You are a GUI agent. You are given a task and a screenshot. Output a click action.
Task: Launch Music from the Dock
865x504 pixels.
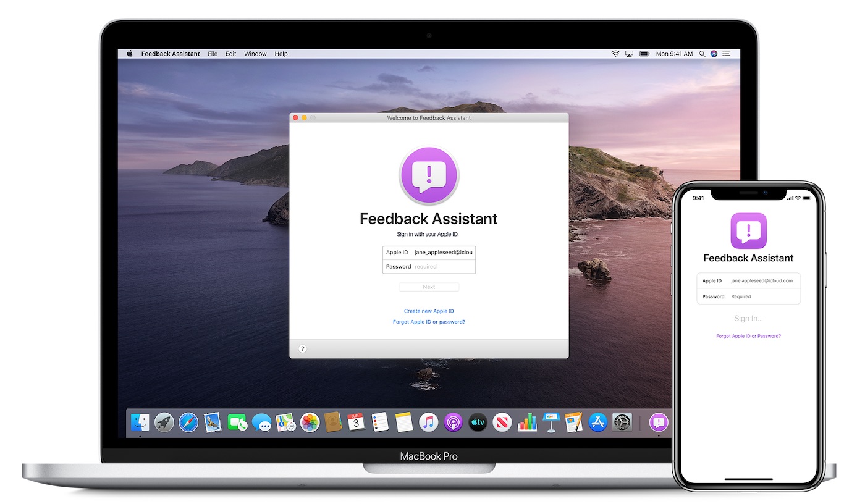[428, 422]
